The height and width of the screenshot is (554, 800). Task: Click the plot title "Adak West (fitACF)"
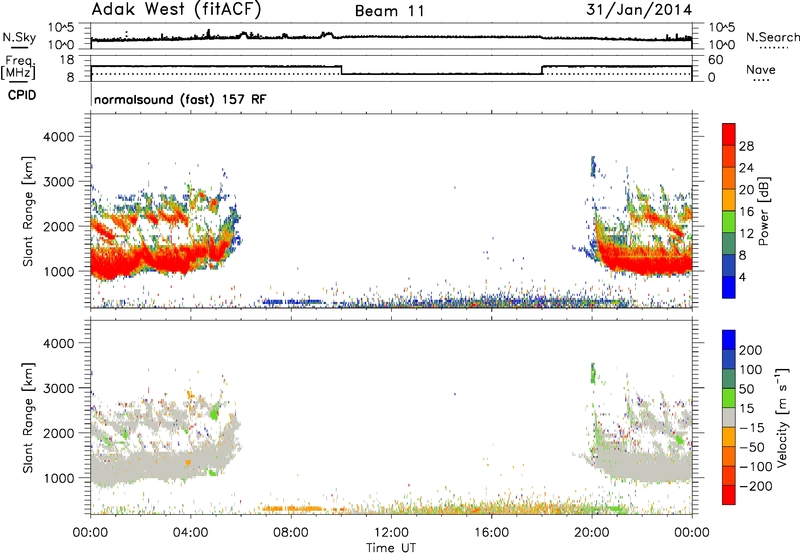click(176, 10)
